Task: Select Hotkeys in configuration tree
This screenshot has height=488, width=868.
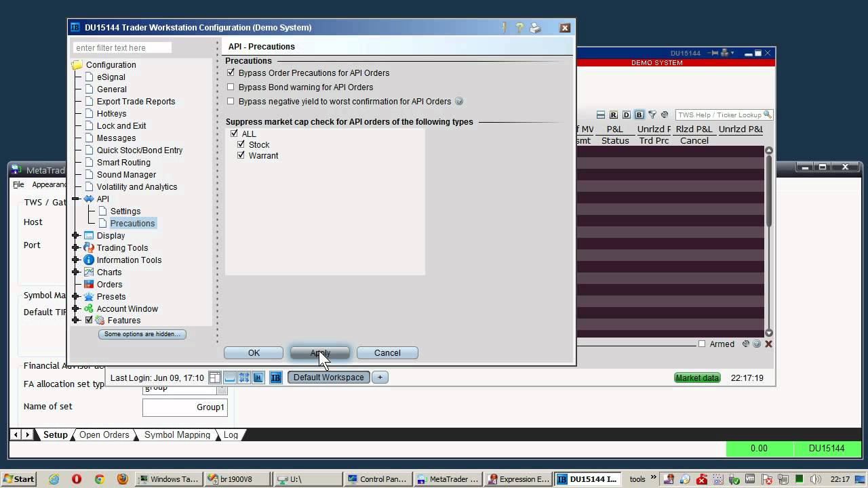Action: pyautogui.click(x=111, y=114)
